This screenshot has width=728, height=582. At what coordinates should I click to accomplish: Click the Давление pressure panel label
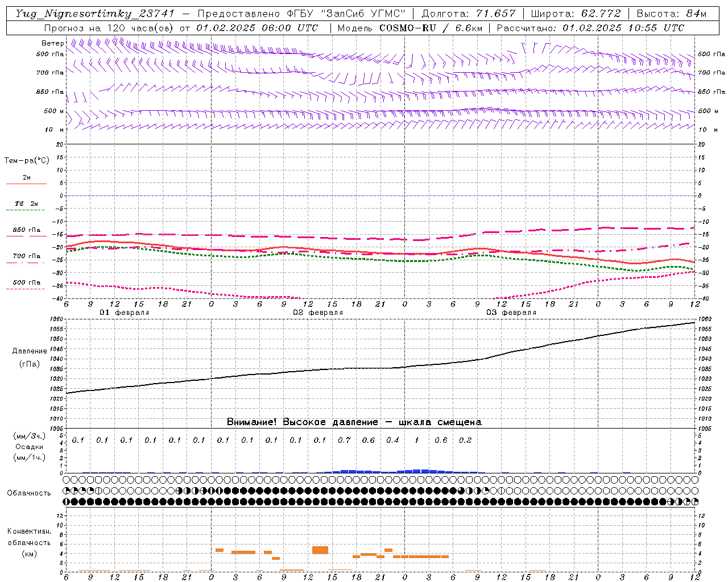click(30, 351)
